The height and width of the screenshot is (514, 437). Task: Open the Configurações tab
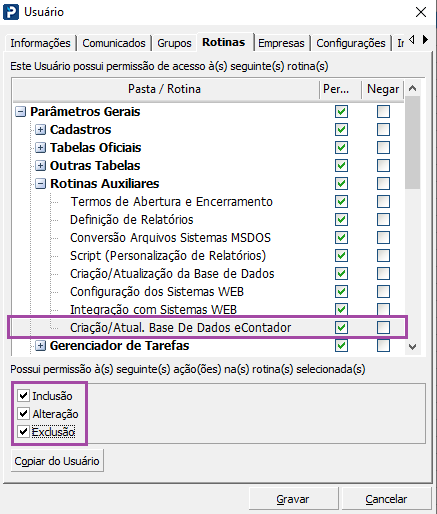coord(351,43)
